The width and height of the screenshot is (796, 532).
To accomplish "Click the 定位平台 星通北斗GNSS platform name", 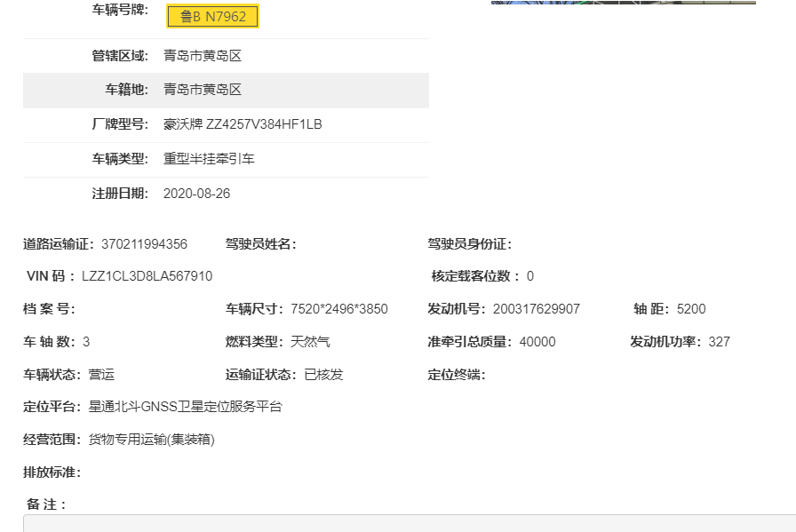I will [186, 407].
